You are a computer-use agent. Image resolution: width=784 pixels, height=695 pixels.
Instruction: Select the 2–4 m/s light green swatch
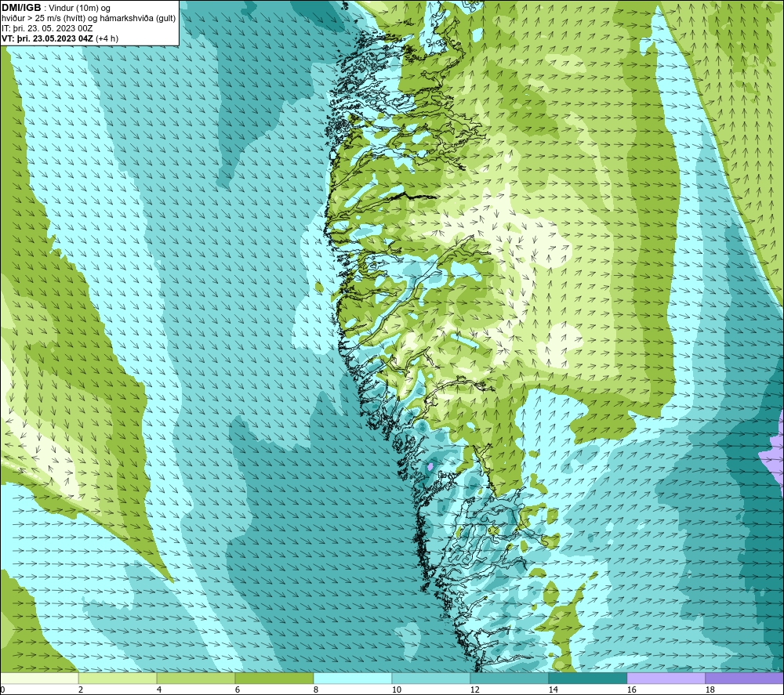click(118, 678)
